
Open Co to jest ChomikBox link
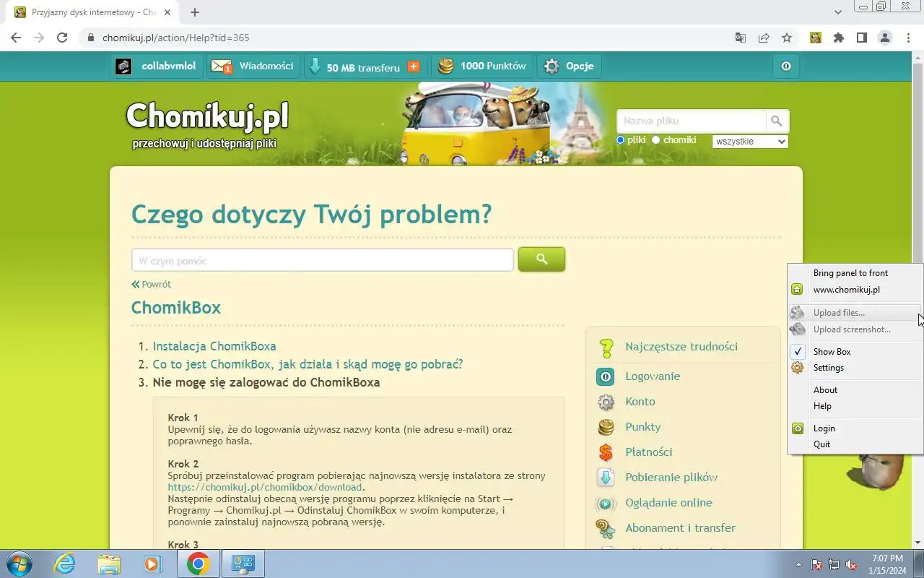tap(308, 364)
